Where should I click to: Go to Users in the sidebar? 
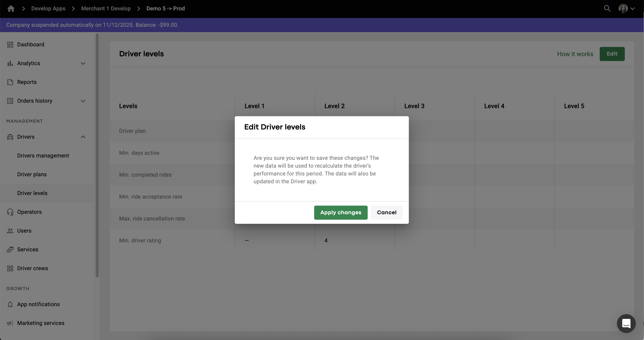[24, 231]
